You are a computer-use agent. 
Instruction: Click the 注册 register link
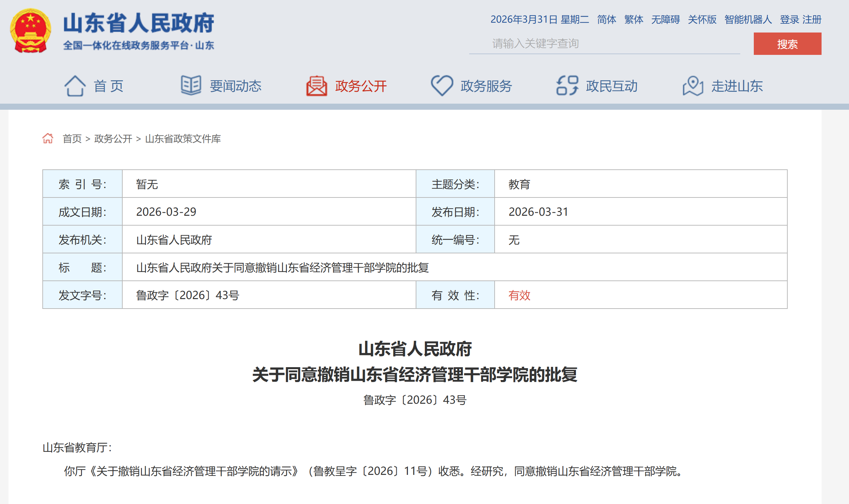(x=812, y=19)
